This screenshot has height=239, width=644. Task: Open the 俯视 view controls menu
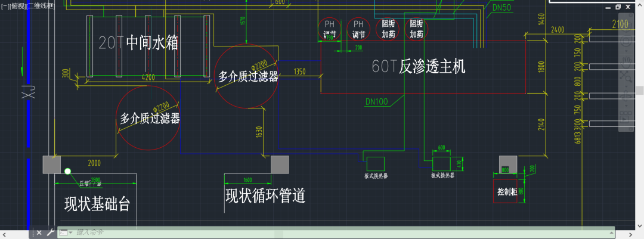click(x=18, y=5)
